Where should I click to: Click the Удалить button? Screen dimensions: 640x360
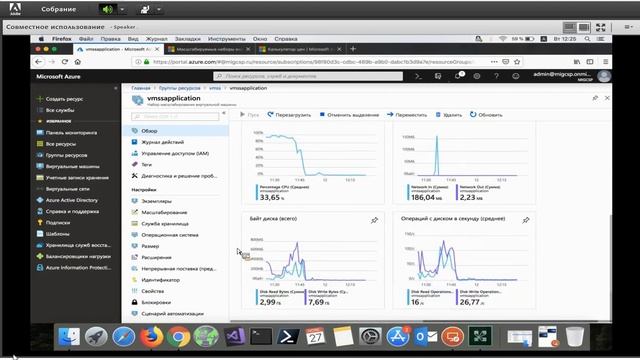coord(449,115)
